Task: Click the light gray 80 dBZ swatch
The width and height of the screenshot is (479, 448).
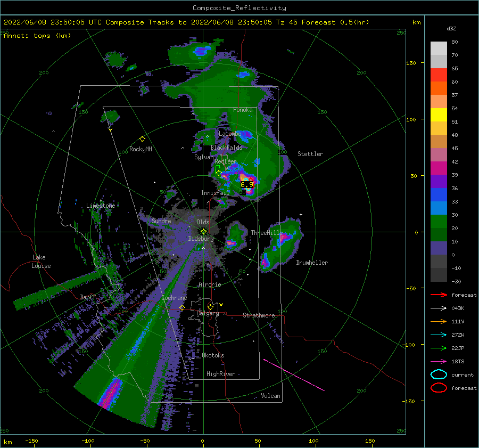Action: pos(439,48)
